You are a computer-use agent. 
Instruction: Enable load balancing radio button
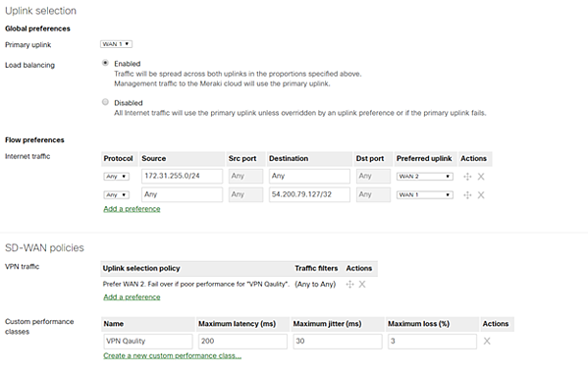pos(105,63)
